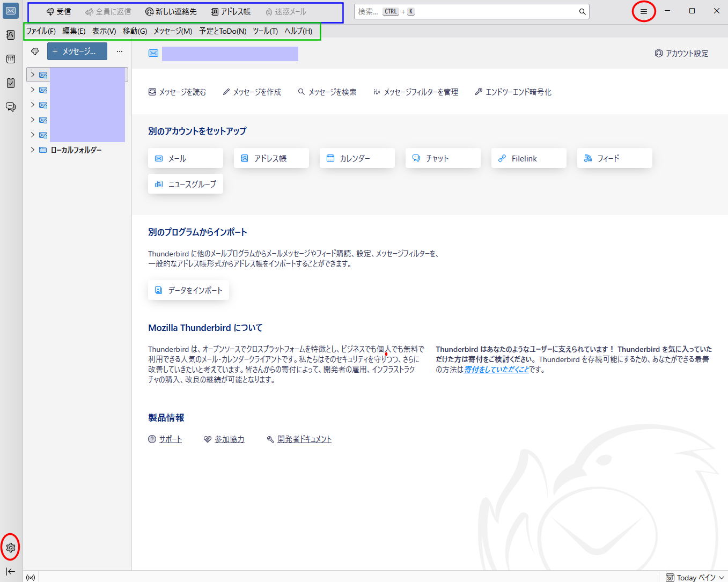Set up a カレンダー account

(357, 158)
